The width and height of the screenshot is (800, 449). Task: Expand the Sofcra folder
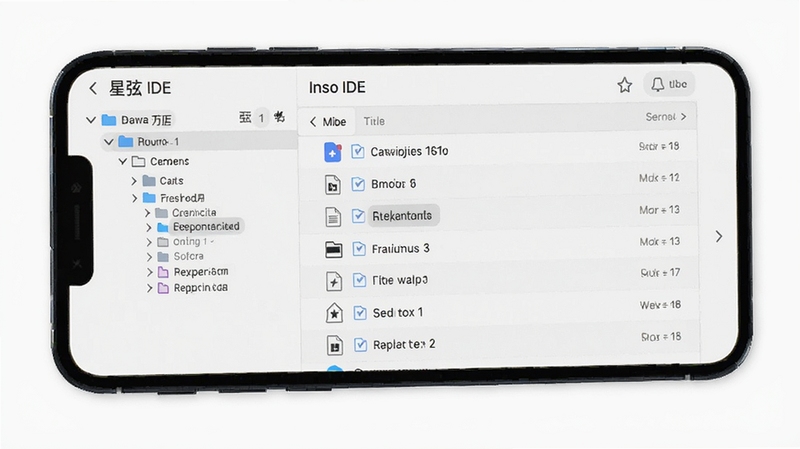tap(149, 257)
